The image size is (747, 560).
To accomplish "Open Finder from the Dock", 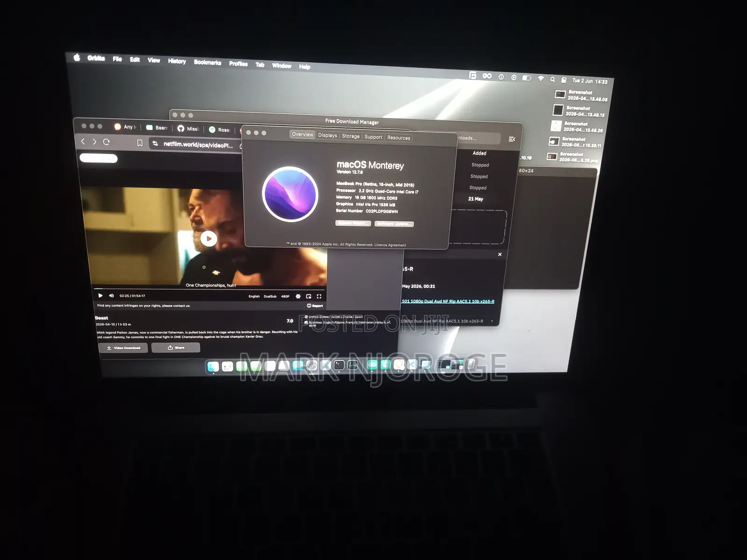I will (213, 367).
